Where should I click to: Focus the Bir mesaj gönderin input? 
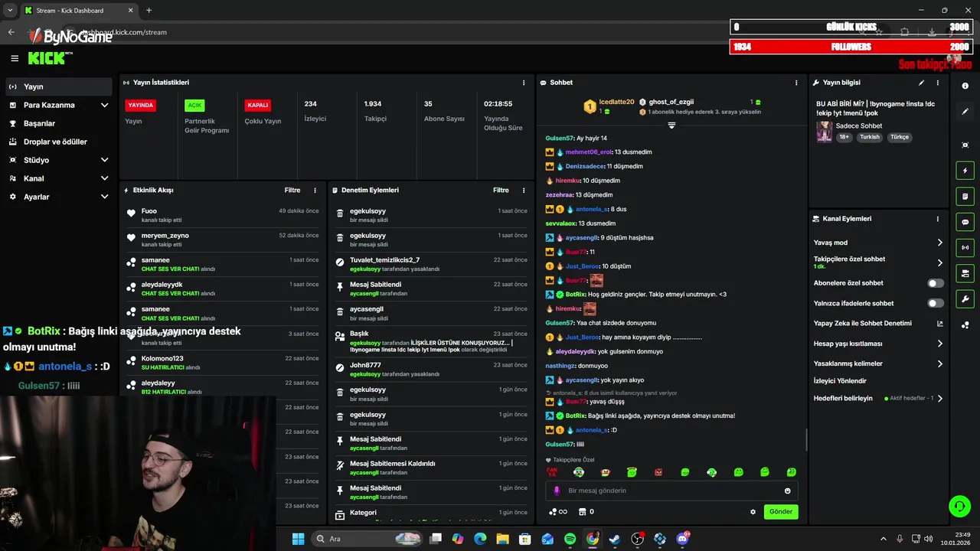pos(671,491)
